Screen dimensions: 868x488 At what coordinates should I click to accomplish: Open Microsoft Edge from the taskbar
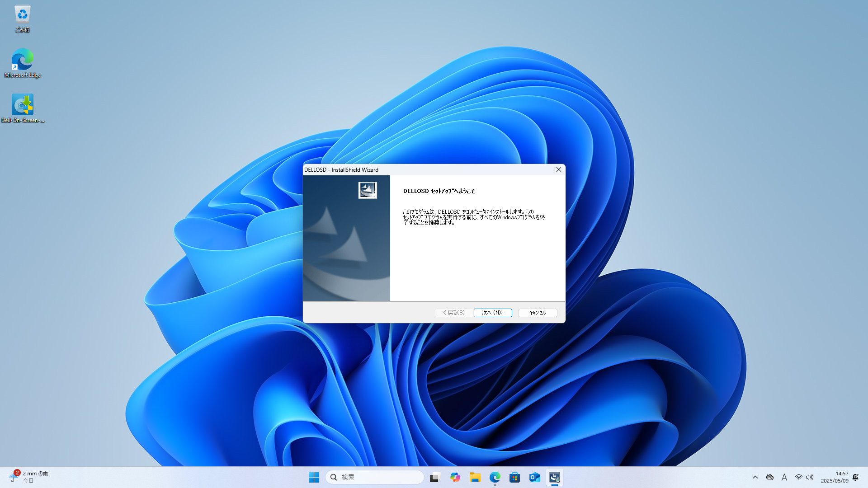pos(495,477)
